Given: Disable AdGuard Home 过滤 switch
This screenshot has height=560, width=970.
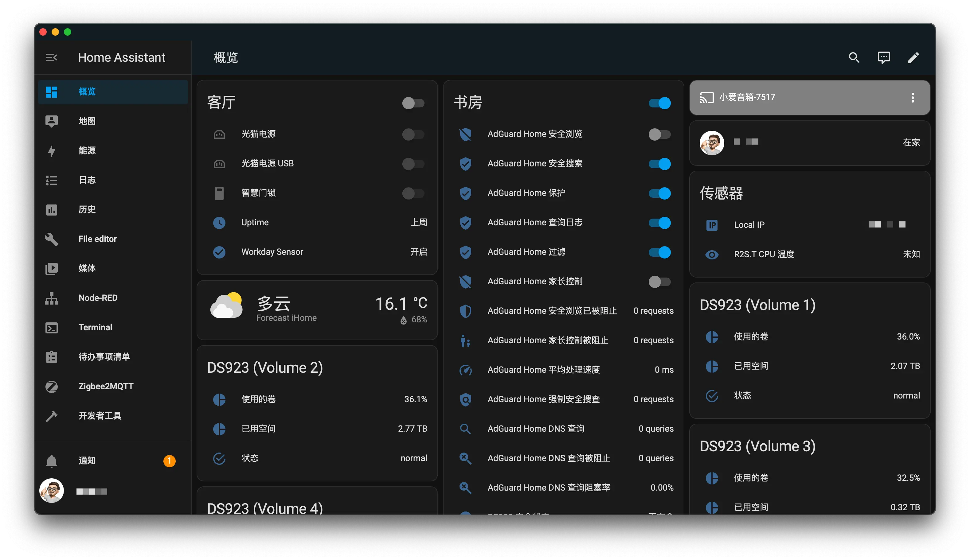Looking at the screenshot, I should tap(659, 252).
